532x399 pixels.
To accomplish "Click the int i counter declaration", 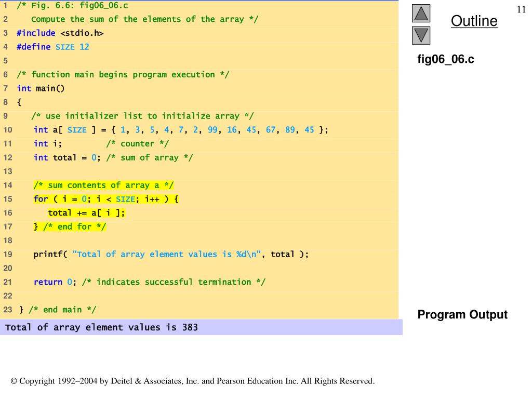I will click(48, 144).
